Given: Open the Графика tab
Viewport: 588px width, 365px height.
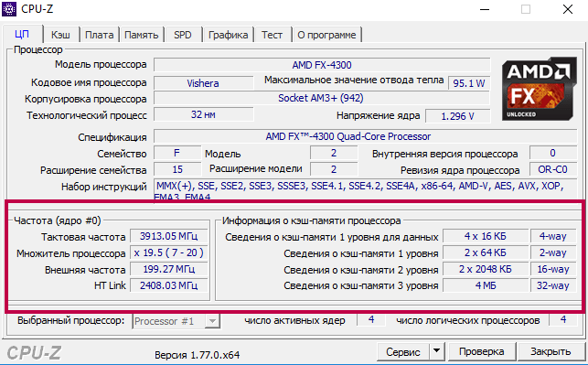Looking at the screenshot, I should coord(229,35).
